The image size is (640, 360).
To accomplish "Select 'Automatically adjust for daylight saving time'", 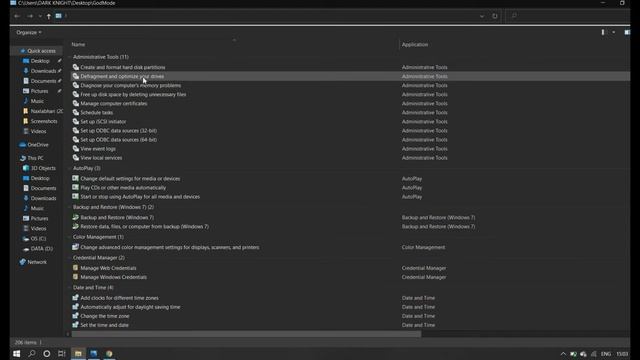I will (x=130, y=307).
